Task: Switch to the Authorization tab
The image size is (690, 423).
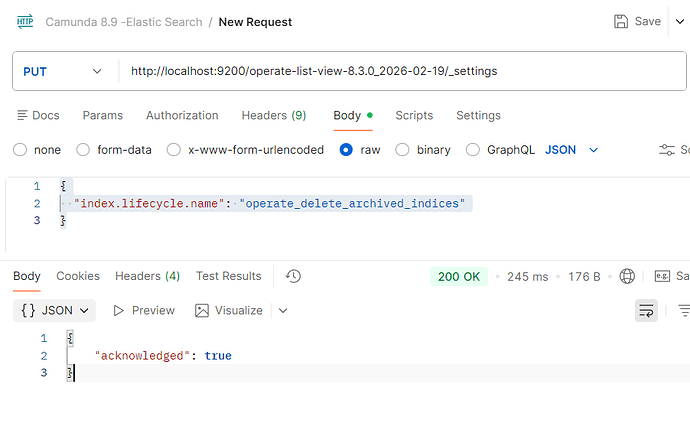Action: coord(182,115)
